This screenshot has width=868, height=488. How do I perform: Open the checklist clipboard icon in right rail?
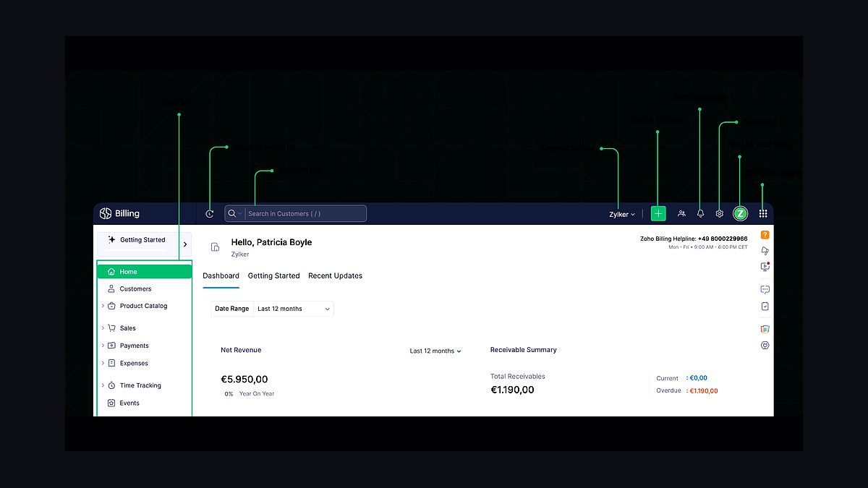click(x=765, y=307)
